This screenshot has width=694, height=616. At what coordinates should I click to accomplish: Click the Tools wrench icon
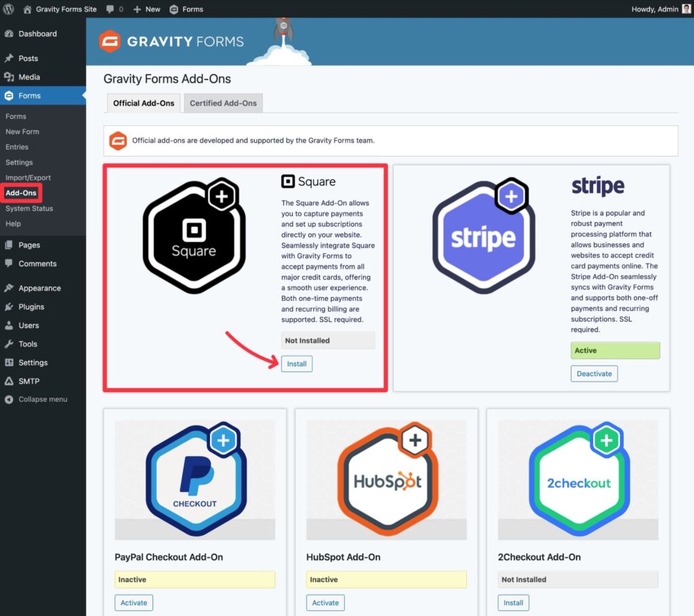click(9, 344)
